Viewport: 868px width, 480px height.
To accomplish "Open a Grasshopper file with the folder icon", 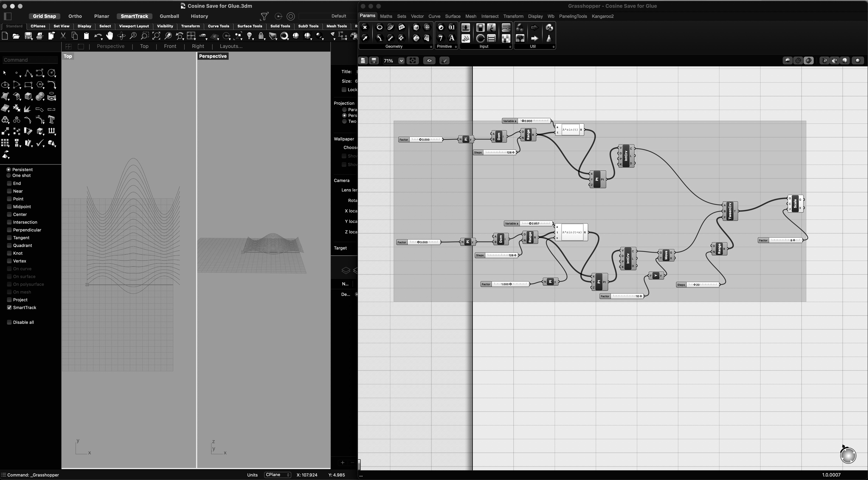I will (x=363, y=61).
